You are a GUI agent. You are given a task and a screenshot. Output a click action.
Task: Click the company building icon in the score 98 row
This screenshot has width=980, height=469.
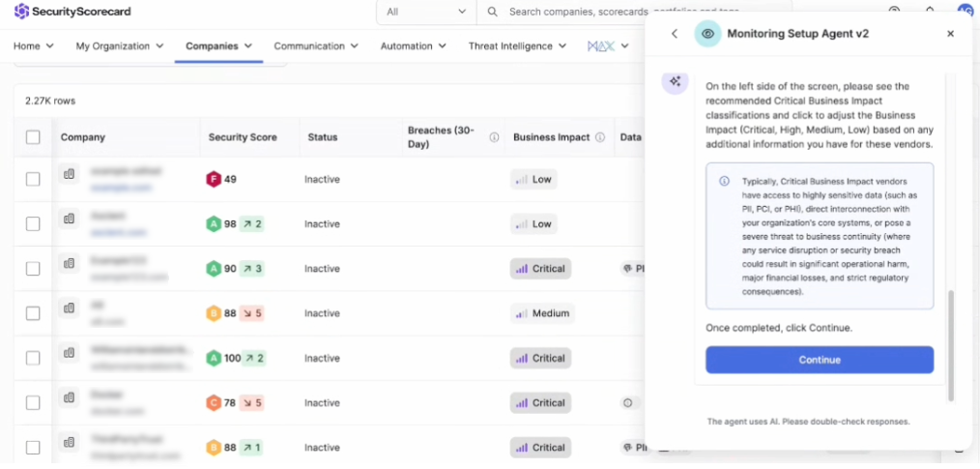tap(70, 219)
